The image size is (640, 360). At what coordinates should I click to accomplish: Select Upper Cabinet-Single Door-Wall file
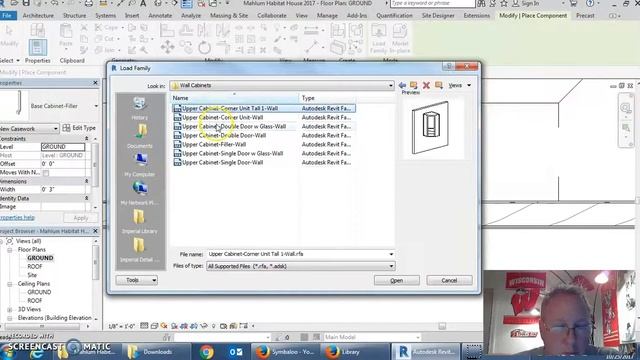(264, 162)
